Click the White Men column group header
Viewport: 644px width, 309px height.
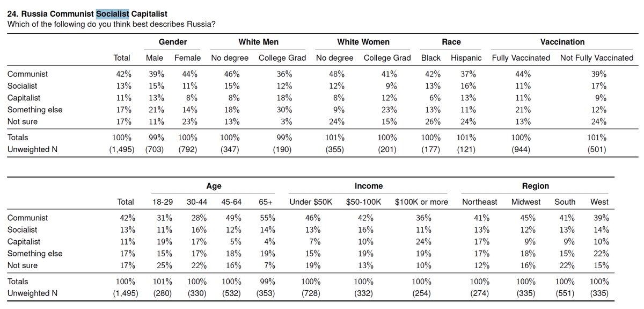tap(258, 42)
